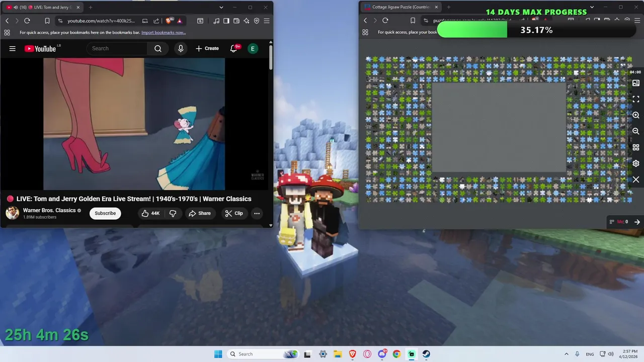Switch to the Cottage Jigsaw Puzzle tab

pos(400,7)
